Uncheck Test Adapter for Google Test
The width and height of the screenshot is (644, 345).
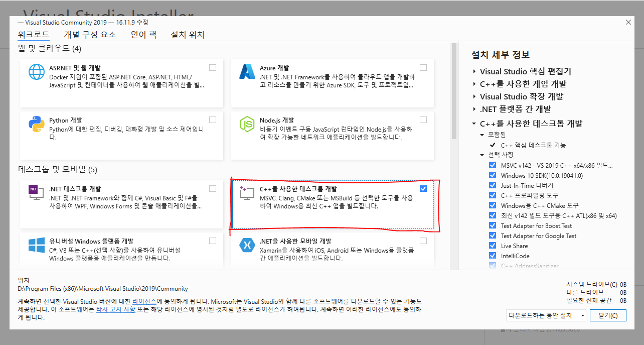(492, 236)
